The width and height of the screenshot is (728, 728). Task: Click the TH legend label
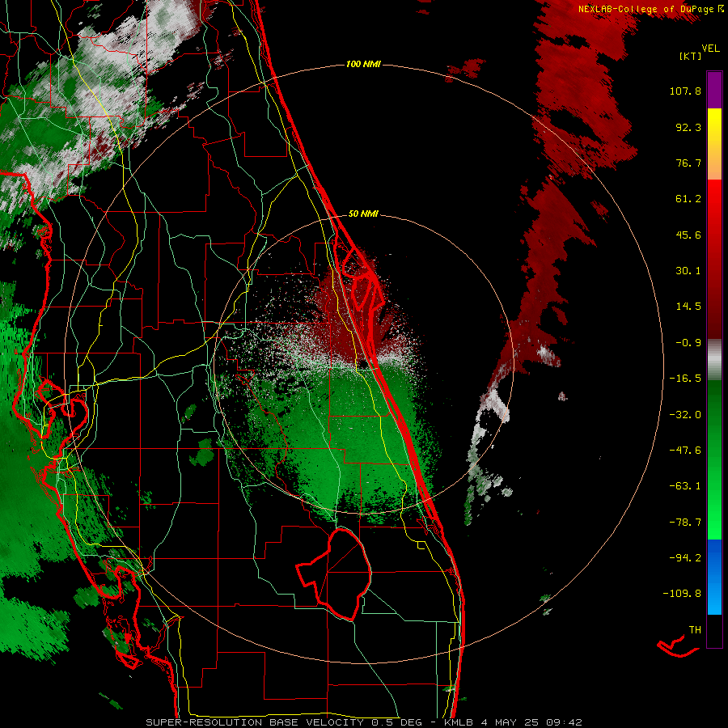pos(695,630)
